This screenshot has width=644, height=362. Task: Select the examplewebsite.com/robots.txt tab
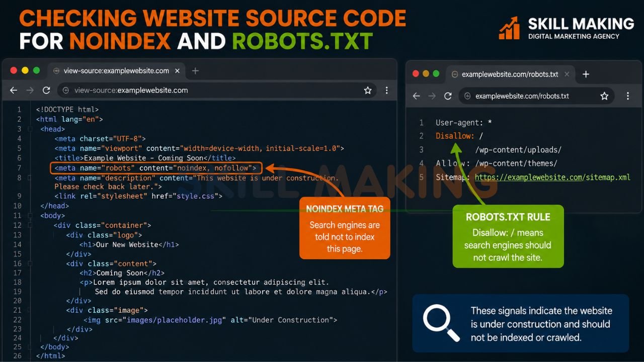(x=510, y=74)
